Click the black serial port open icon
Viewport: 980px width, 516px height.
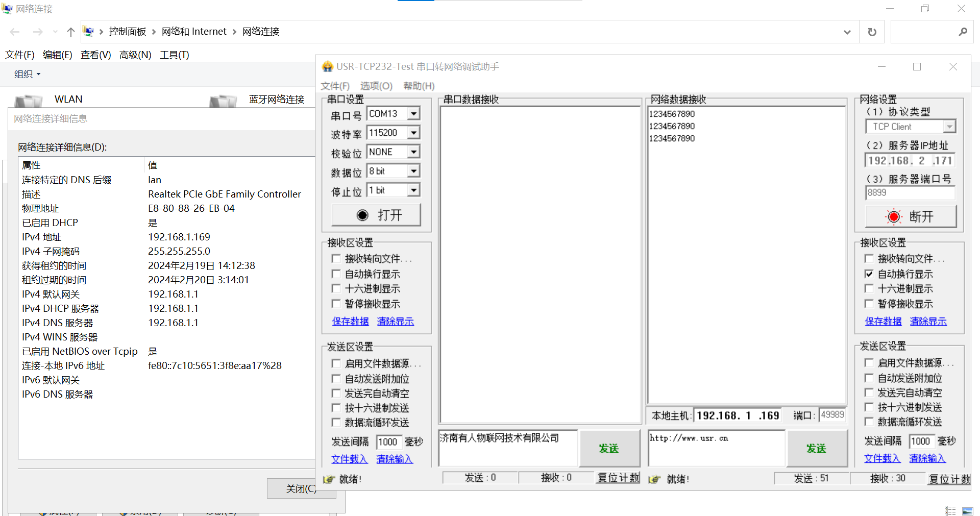click(362, 215)
